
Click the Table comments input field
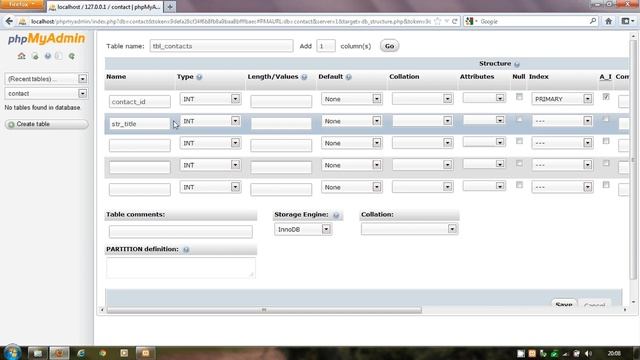coord(180,232)
